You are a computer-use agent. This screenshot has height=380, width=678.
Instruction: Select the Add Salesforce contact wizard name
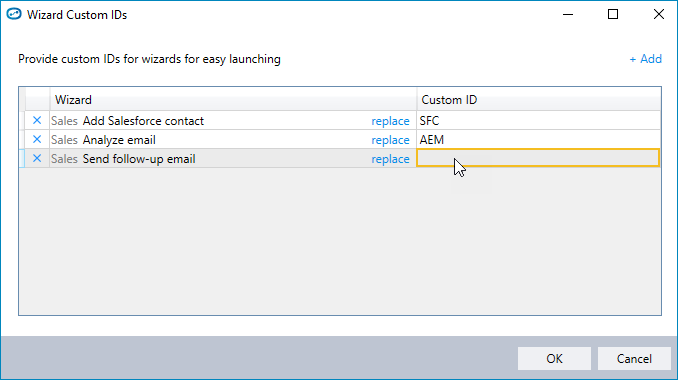click(x=143, y=121)
